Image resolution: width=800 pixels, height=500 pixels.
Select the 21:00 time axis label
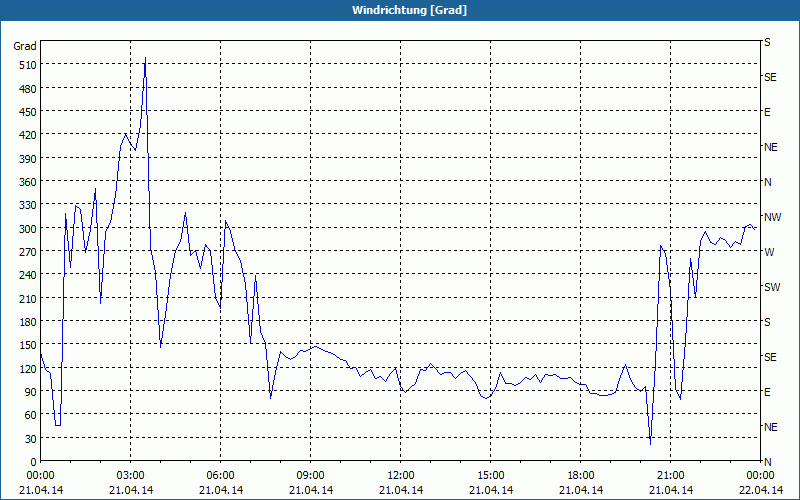(x=670, y=476)
